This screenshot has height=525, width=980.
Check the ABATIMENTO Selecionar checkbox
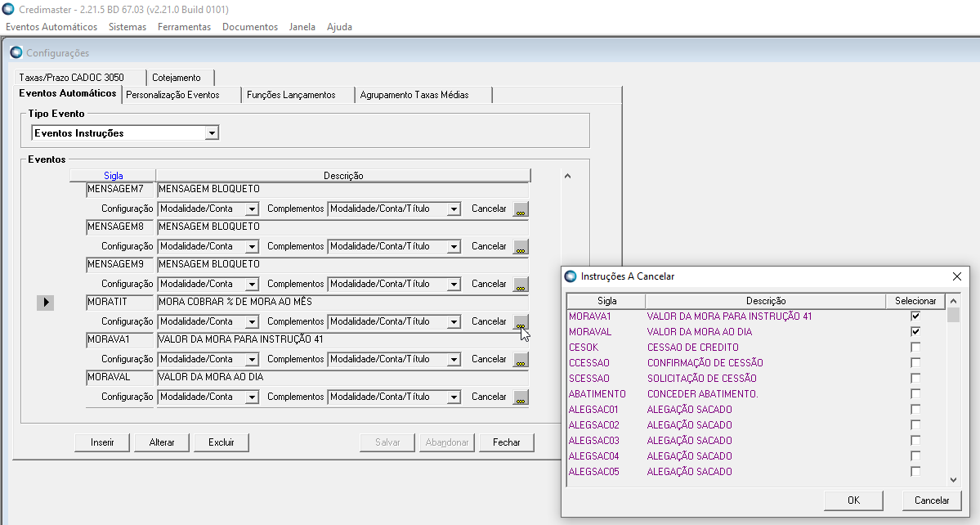click(915, 394)
